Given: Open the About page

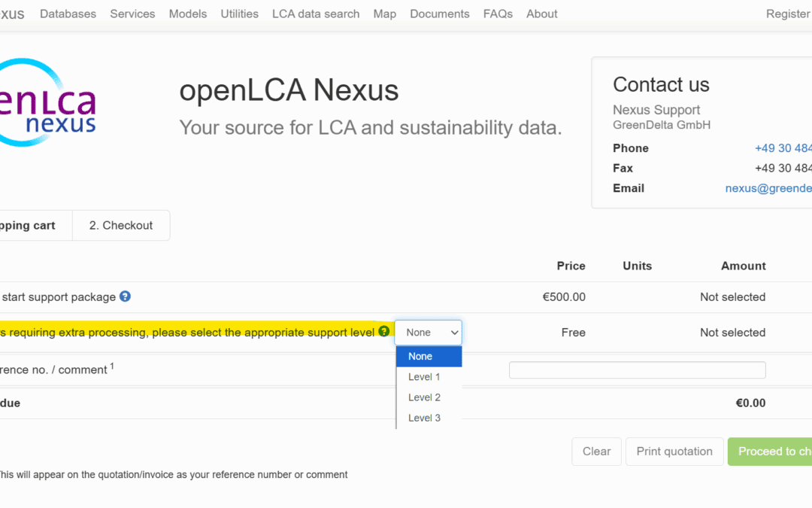Looking at the screenshot, I should click(x=541, y=14).
